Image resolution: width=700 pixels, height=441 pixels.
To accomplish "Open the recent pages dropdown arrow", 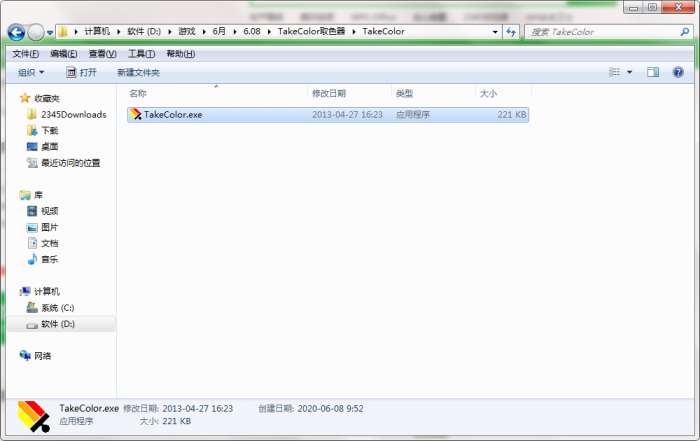I will click(50, 33).
